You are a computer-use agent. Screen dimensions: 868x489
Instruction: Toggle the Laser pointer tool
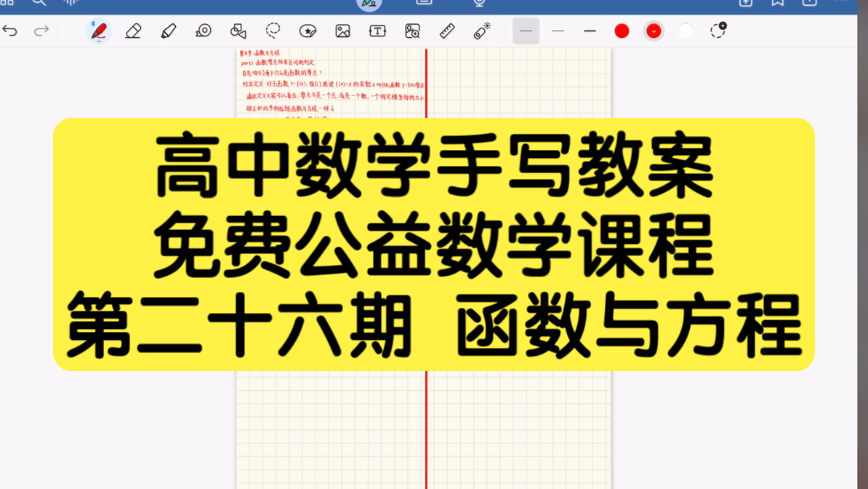point(482,31)
